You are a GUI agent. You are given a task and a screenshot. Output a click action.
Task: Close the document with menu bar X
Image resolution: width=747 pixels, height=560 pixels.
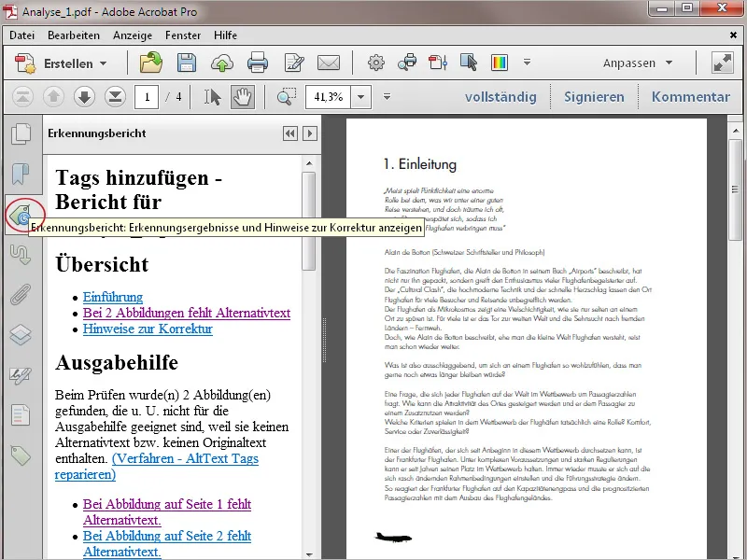tap(734, 35)
